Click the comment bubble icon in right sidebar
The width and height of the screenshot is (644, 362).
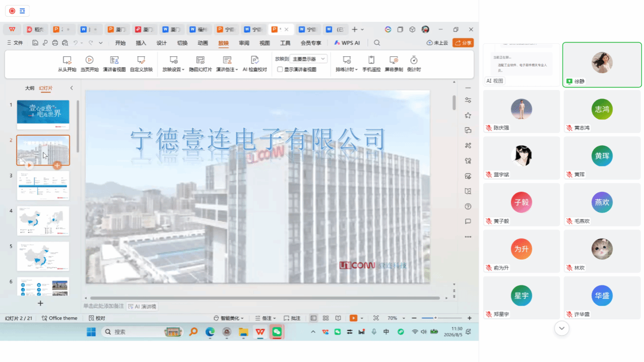[468, 222]
